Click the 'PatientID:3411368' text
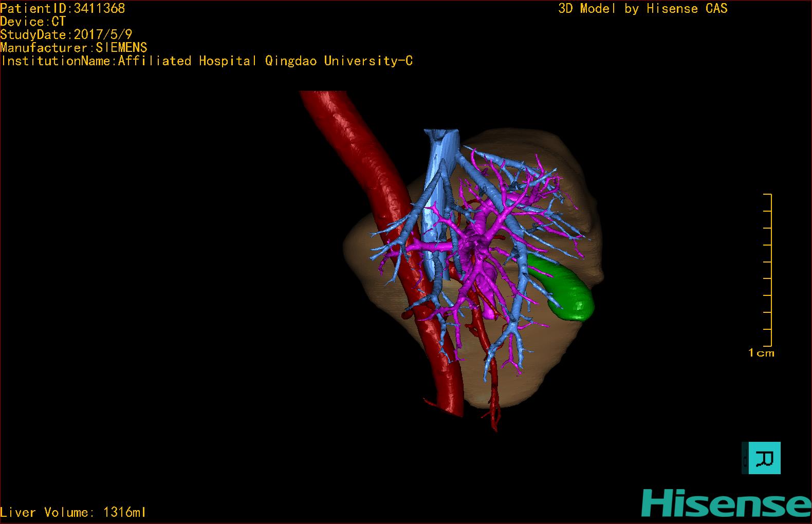The width and height of the screenshot is (812, 524). [63, 8]
